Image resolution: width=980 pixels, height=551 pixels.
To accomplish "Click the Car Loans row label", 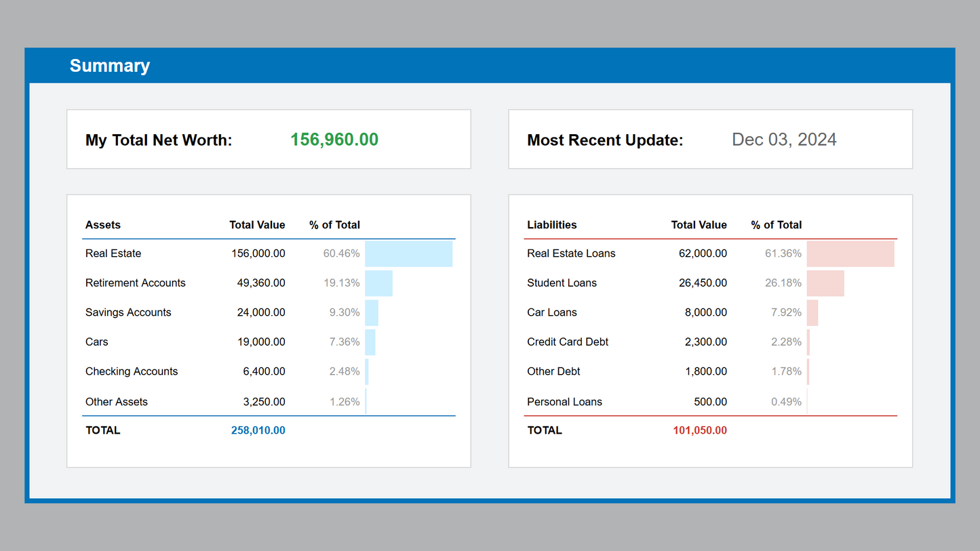I will pyautogui.click(x=552, y=312).
